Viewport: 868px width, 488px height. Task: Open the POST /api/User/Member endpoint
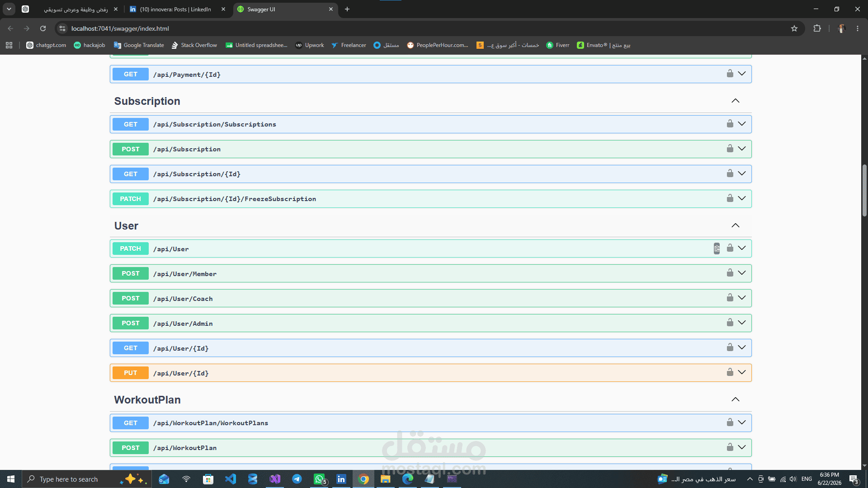click(430, 273)
